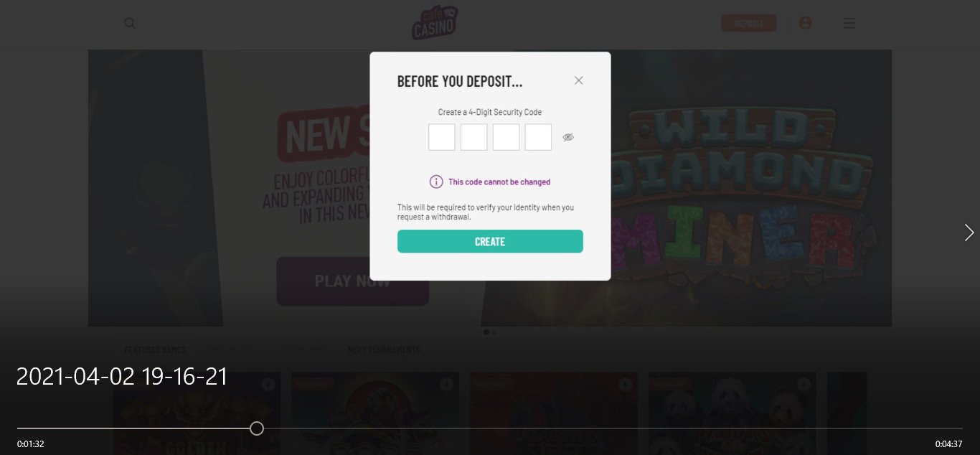980x455 pixels.
Task: Click the green Create button
Action: [x=490, y=241]
